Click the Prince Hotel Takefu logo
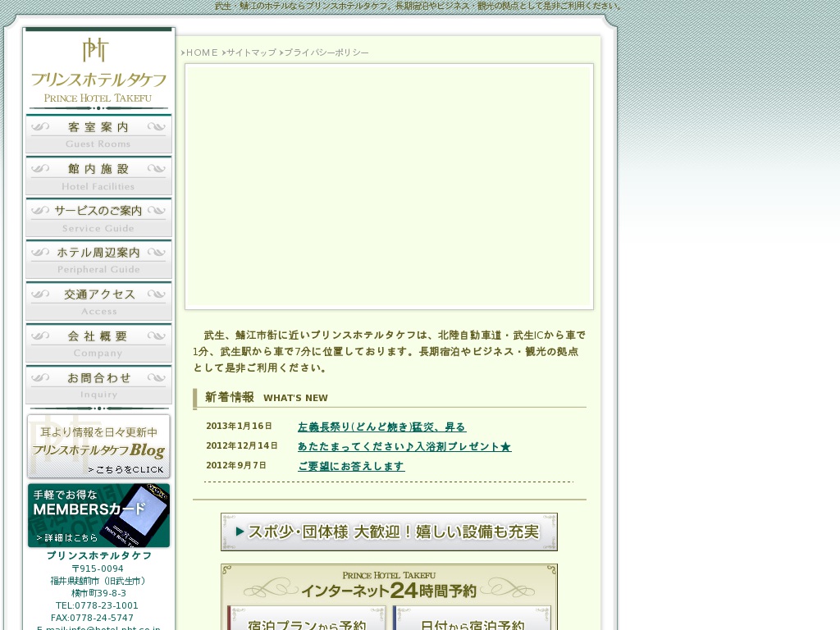840x630 pixels. tap(98, 71)
